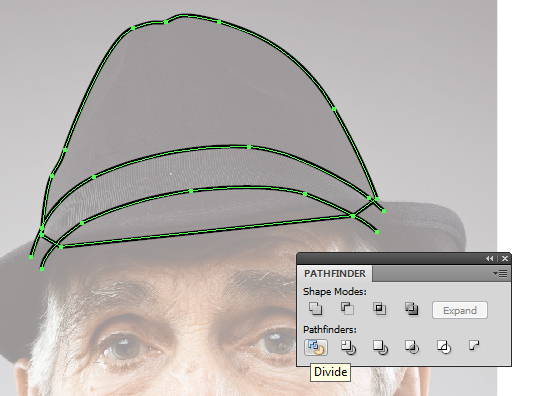Screen dimensions: 534x396
Task: Click the Expand button
Action: 460,310
